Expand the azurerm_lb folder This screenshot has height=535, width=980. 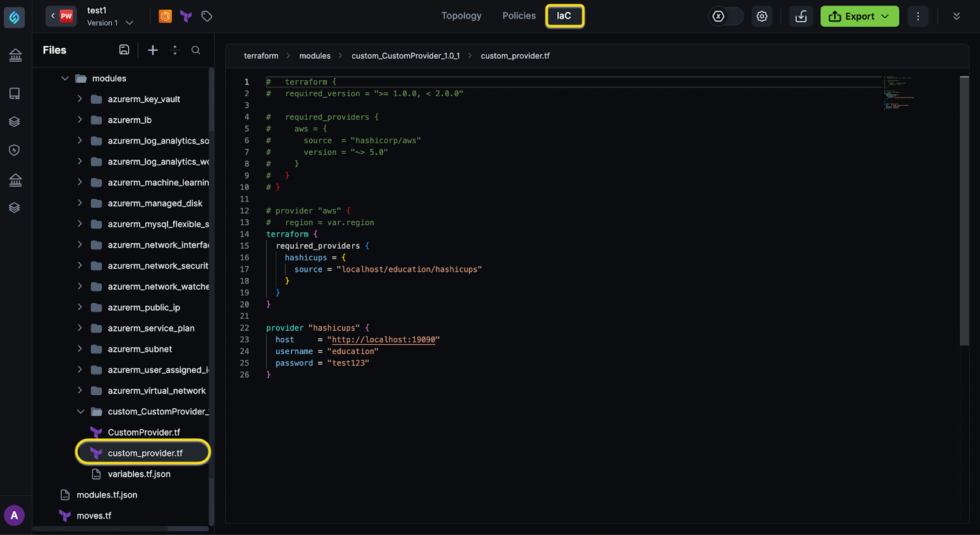(x=80, y=120)
